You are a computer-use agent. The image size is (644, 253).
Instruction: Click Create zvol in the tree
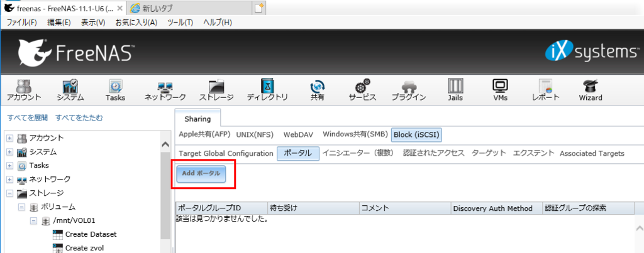84,248
